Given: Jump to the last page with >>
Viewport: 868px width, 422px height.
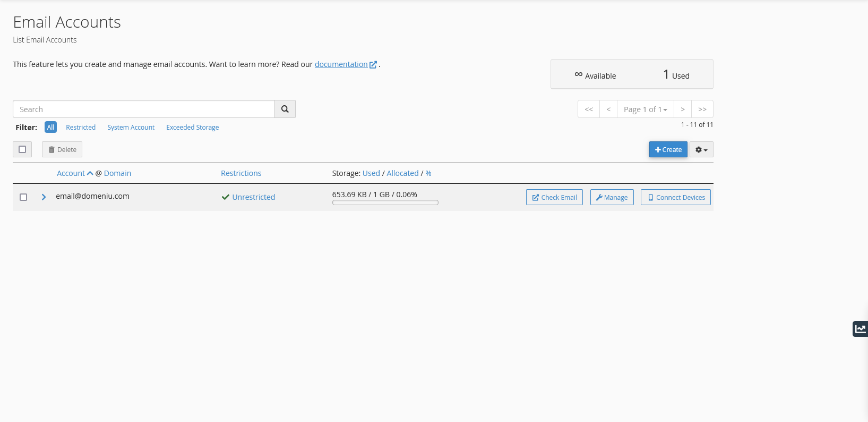Looking at the screenshot, I should [x=702, y=109].
